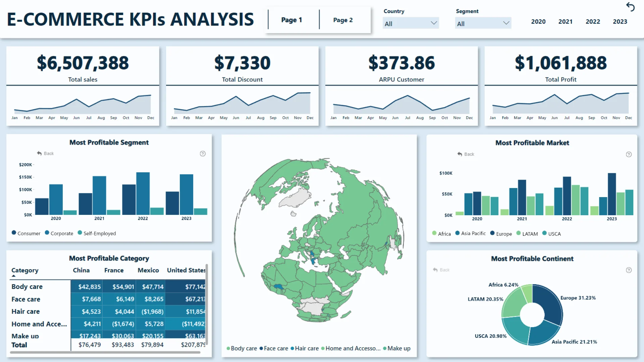Click Back arrow in Most Profitable Continent

coord(441,270)
